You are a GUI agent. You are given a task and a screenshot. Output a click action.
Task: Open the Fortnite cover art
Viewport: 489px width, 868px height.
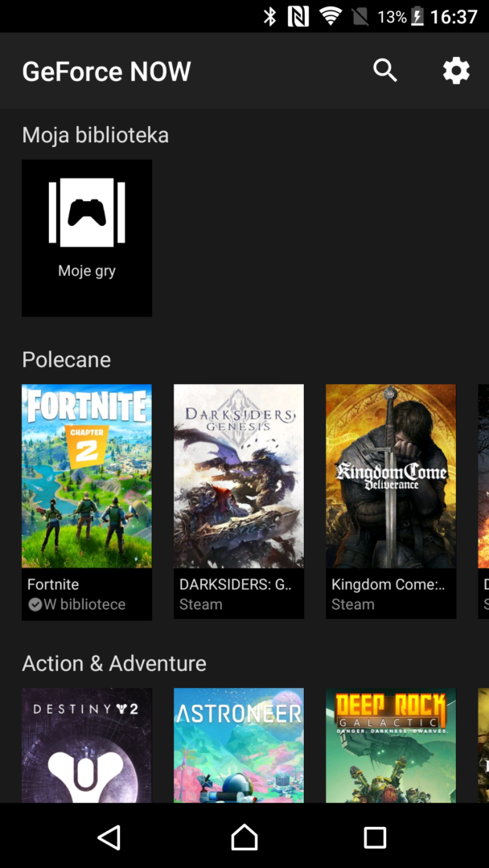click(x=87, y=476)
